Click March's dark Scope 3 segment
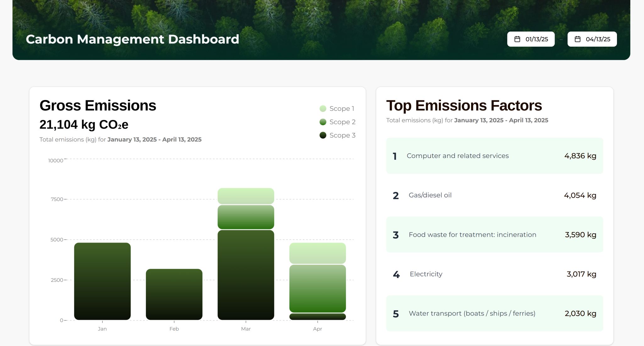 pos(246,275)
